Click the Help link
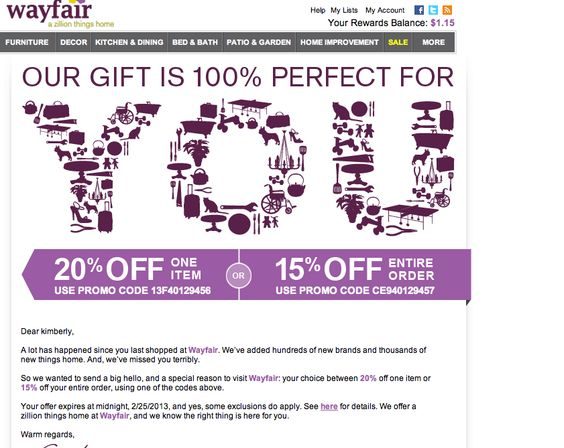Viewport: 564px width, 448px height. tap(318, 10)
